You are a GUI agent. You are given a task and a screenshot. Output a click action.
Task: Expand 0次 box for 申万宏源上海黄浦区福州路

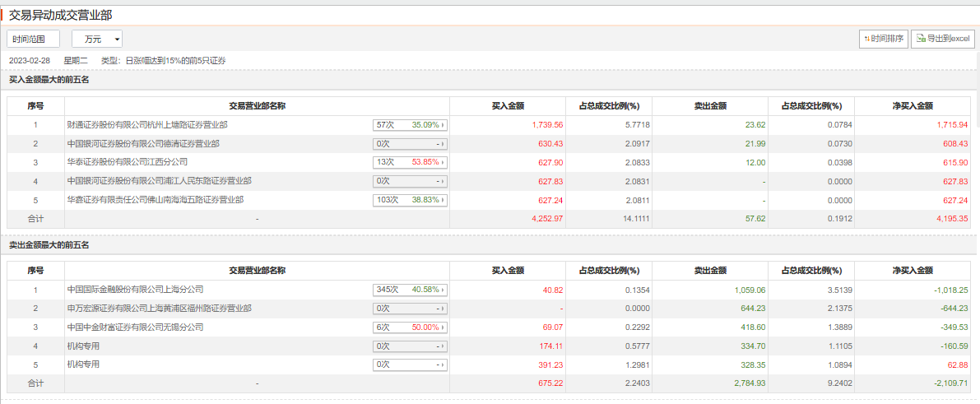click(410, 309)
